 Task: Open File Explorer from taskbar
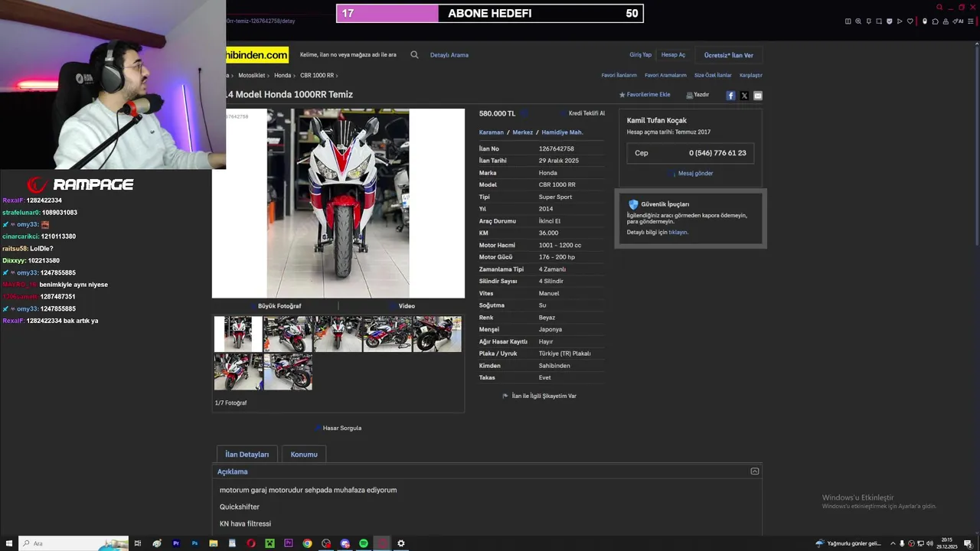tap(214, 543)
